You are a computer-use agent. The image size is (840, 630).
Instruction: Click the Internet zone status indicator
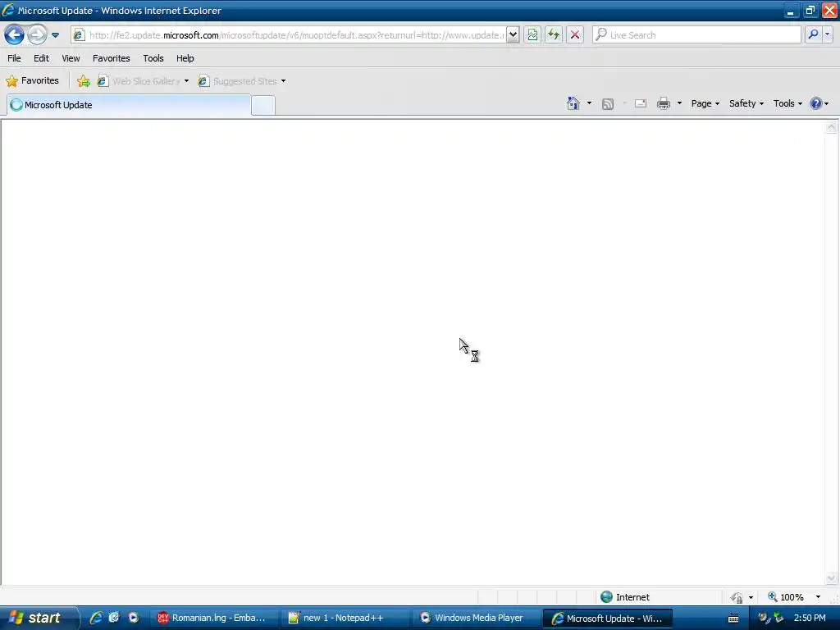pyautogui.click(x=625, y=597)
